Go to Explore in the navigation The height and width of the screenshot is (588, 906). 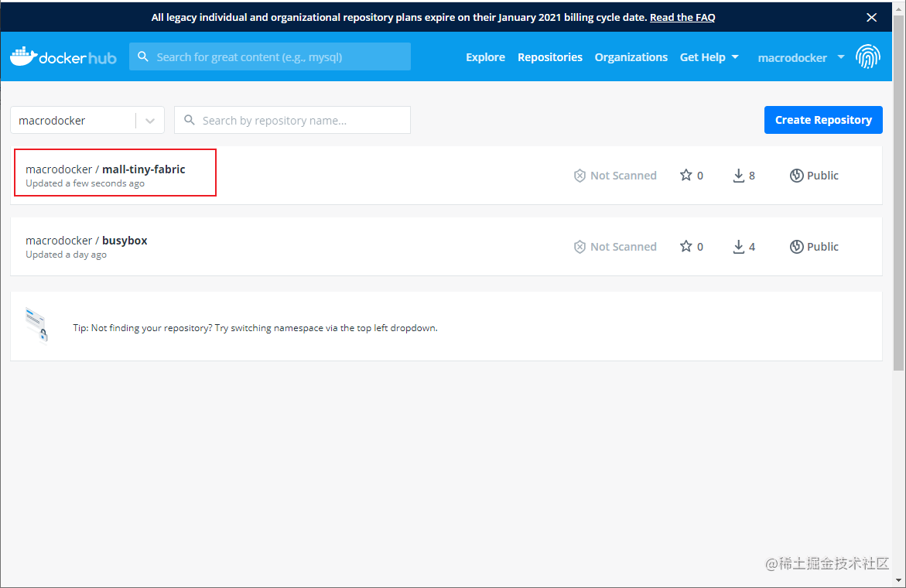pos(485,57)
